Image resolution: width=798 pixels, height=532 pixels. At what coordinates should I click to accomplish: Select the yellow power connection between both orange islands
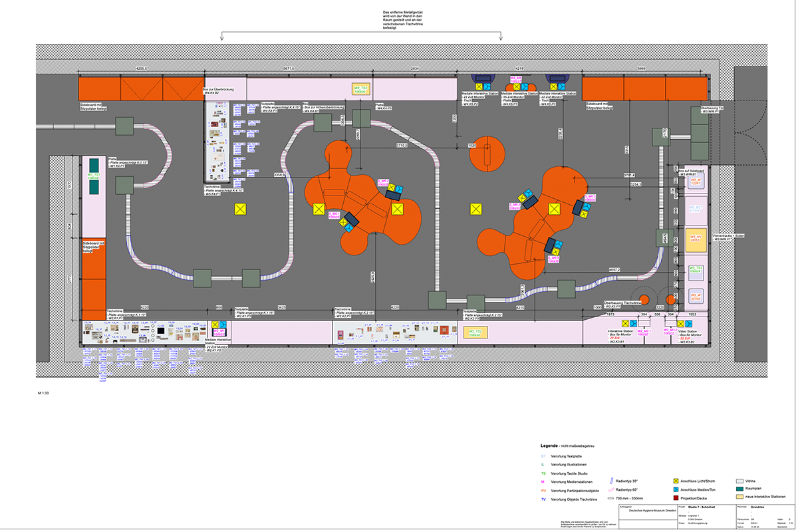tap(475, 209)
